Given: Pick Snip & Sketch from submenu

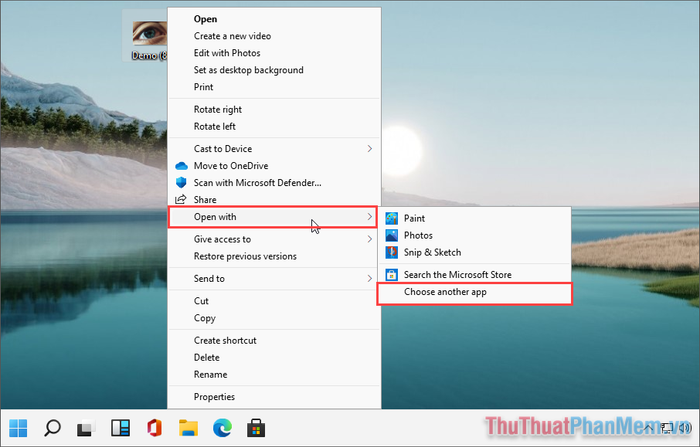Looking at the screenshot, I should tap(432, 252).
